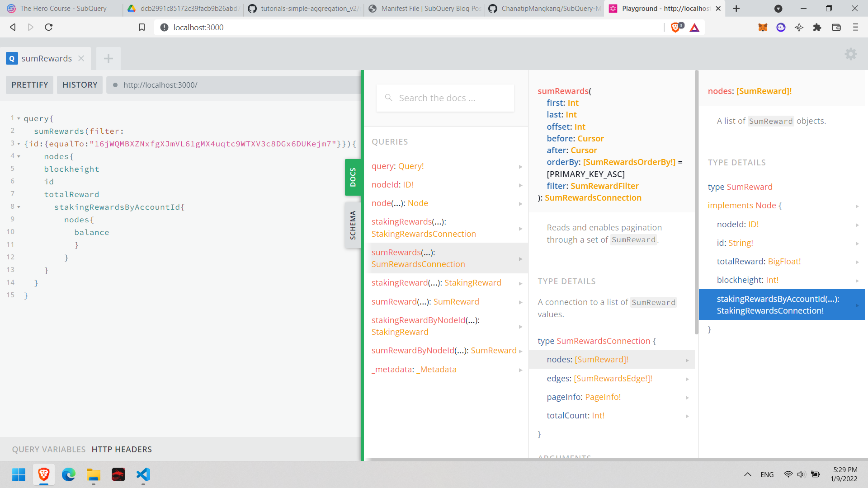Toggle the sound icon in the system tray
Viewport: 868px width, 488px height.
click(801, 474)
